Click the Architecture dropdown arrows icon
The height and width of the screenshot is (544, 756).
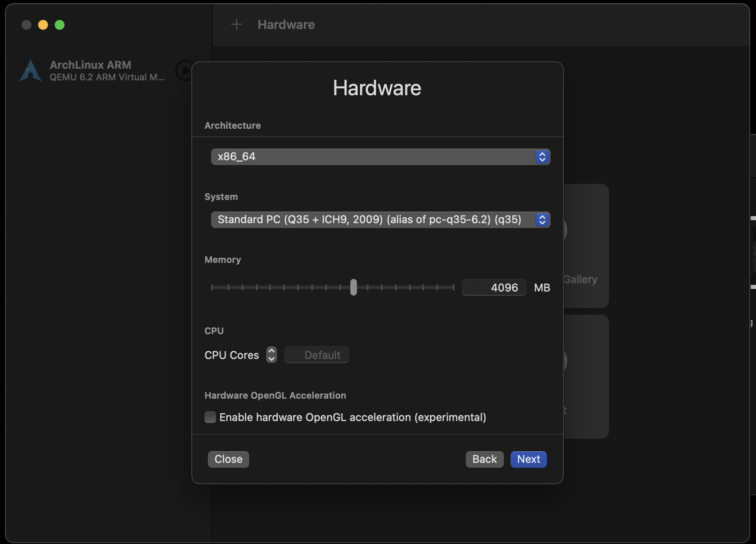pyautogui.click(x=542, y=157)
